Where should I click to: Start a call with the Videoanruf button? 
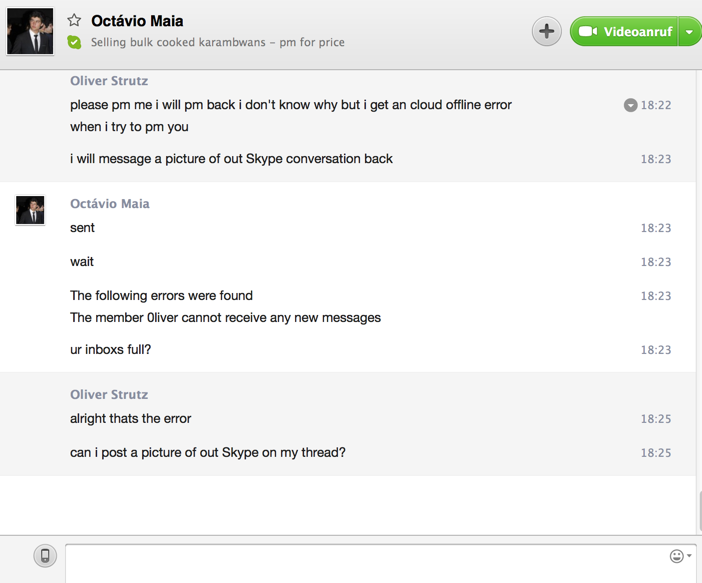click(632, 32)
